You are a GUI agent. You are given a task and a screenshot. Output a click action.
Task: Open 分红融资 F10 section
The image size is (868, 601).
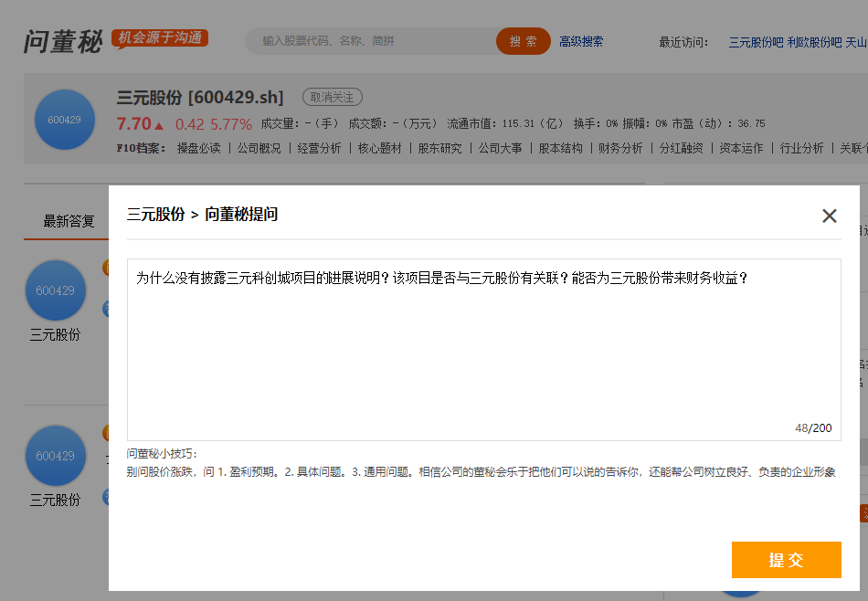[x=681, y=148]
